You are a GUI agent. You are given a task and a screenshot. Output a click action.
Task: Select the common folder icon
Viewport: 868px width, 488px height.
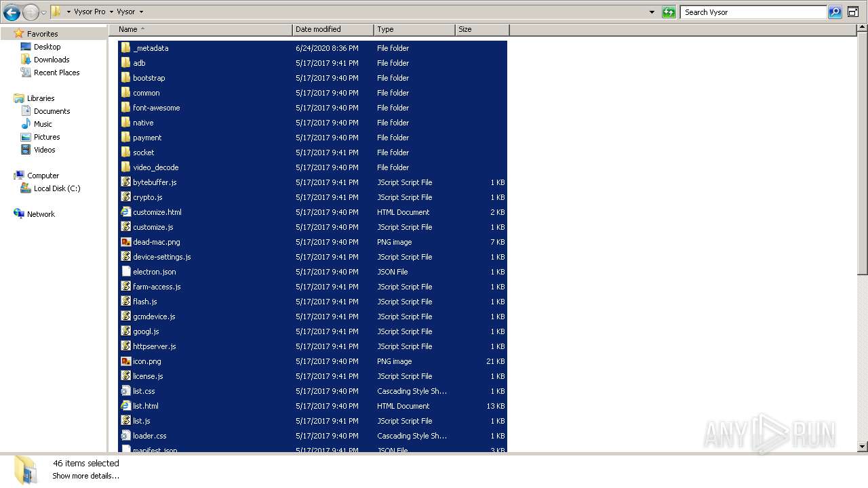[x=125, y=93]
